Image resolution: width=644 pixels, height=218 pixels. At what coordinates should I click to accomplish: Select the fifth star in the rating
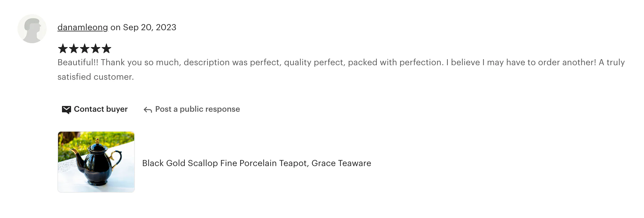[106, 49]
